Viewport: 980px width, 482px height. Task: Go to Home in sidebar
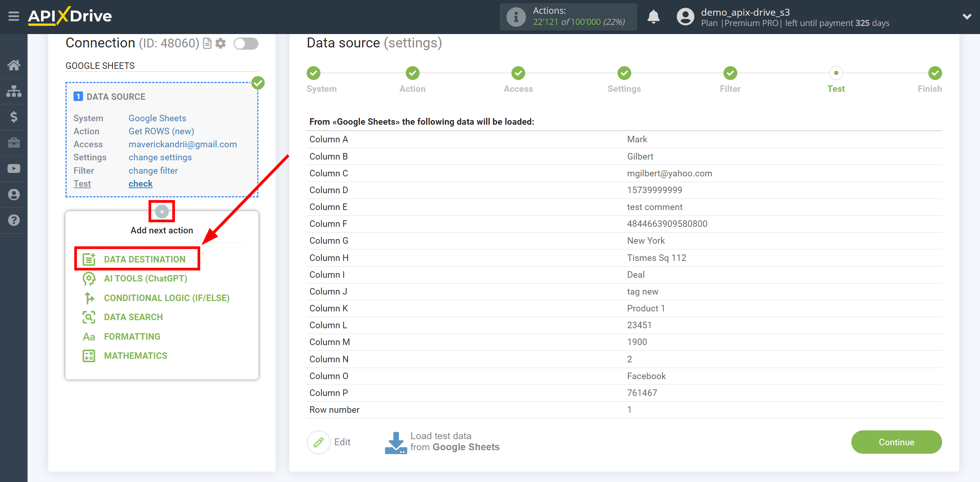[14, 65]
